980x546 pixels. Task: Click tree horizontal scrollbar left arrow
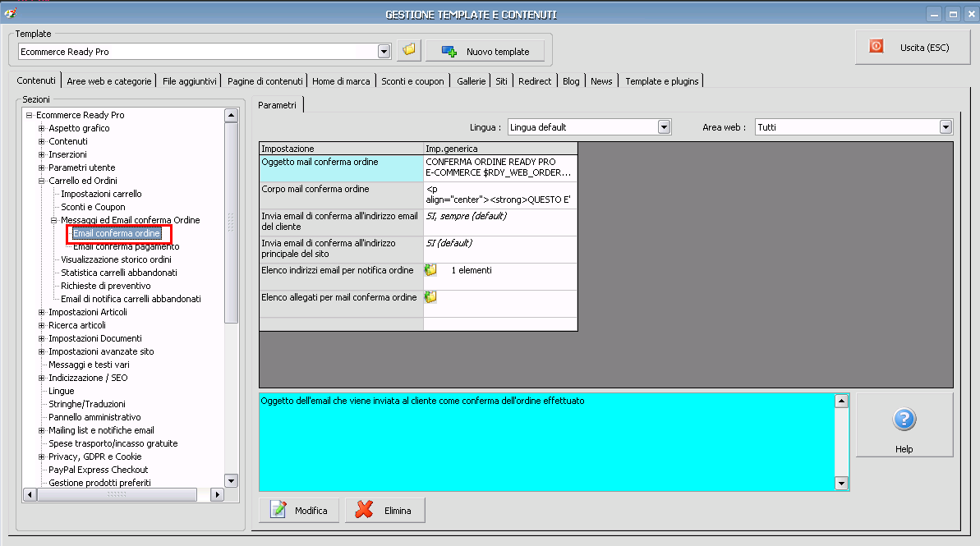[x=30, y=494]
